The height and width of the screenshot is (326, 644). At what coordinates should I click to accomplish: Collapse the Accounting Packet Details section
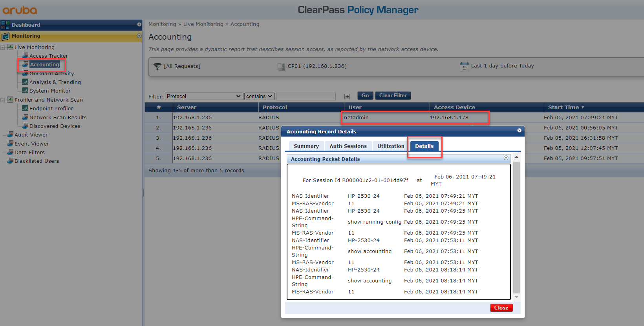[x=506, y=158]
